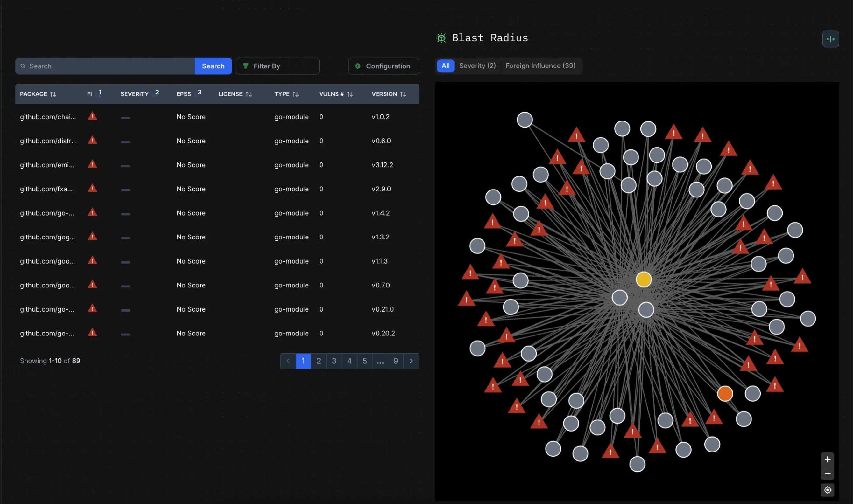Screen dimensions: 853x504
Task: Expand the hidden pages via ellipsis
Action: [380, 361]
